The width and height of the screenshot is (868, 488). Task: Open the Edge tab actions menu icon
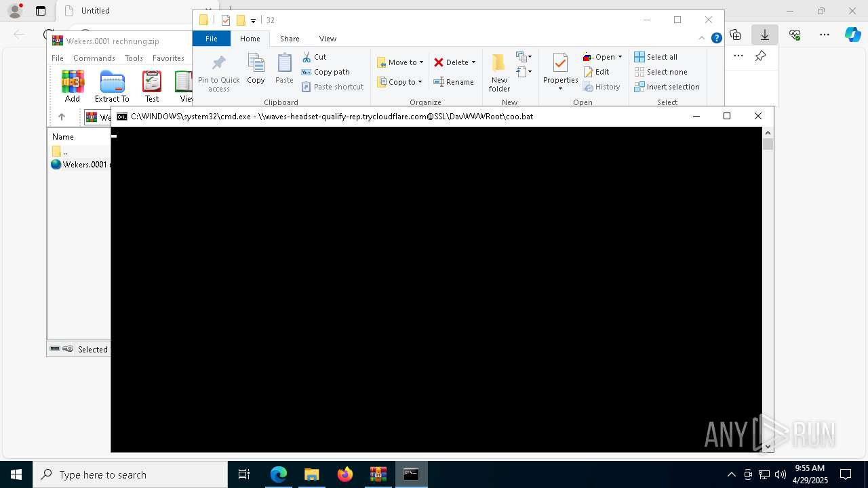click(41, 11)
